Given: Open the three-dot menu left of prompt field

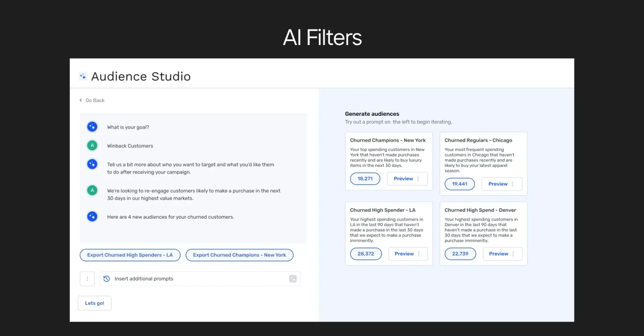Looking at the screenshot, I should pyautogui.click(x=87, y=279).
